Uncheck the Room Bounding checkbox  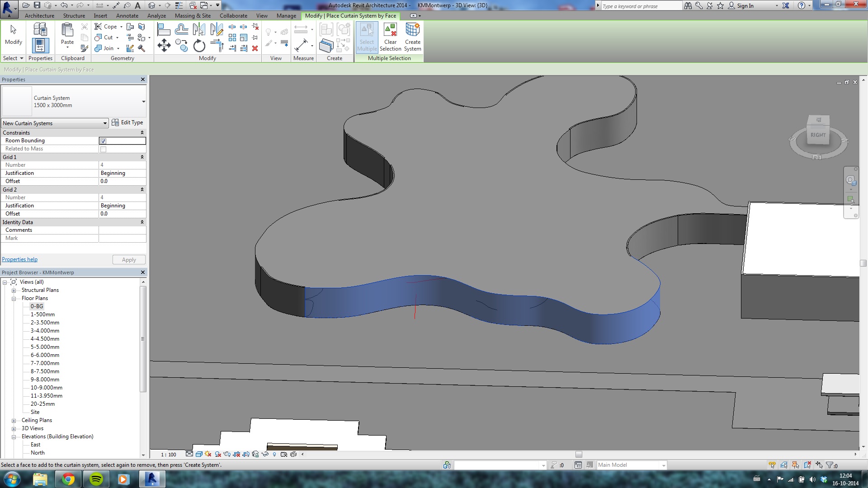coord(103,141)
